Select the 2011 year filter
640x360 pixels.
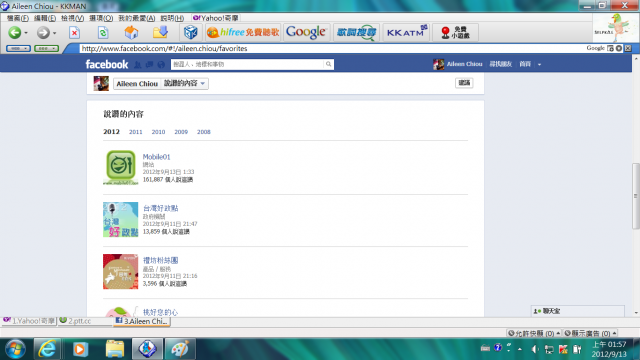pyautogui.click(x=136, y=132)
